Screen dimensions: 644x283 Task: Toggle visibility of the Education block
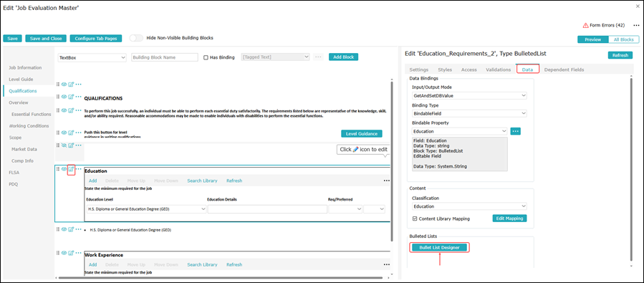click(x=64, y=169)
